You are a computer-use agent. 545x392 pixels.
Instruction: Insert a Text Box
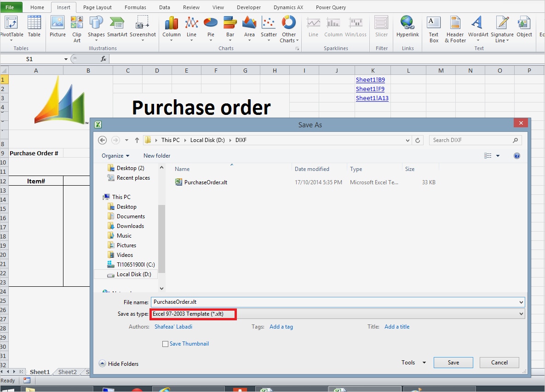coord(433,28)
